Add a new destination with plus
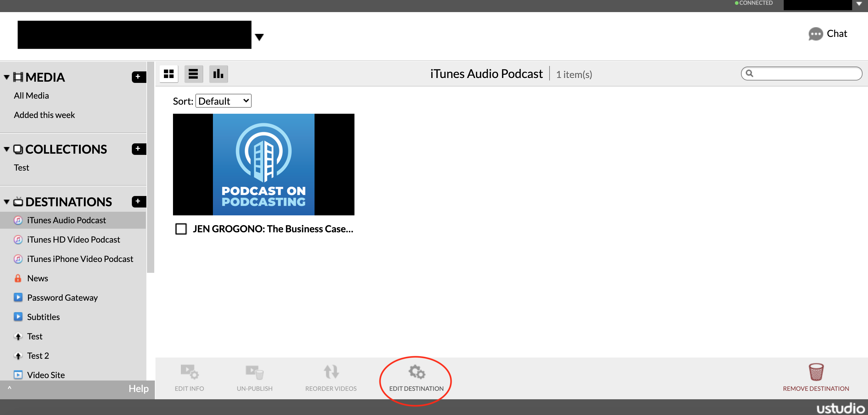 click(138, 201)
